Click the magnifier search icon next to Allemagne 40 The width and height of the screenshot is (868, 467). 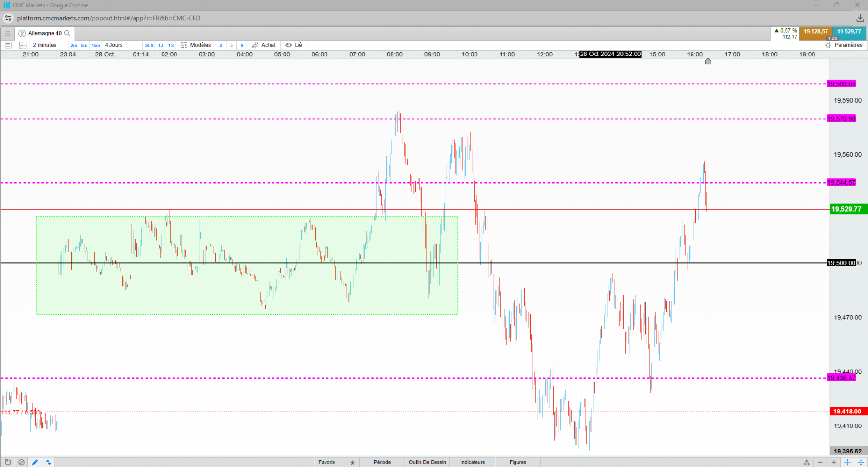(x=68, y=33)
